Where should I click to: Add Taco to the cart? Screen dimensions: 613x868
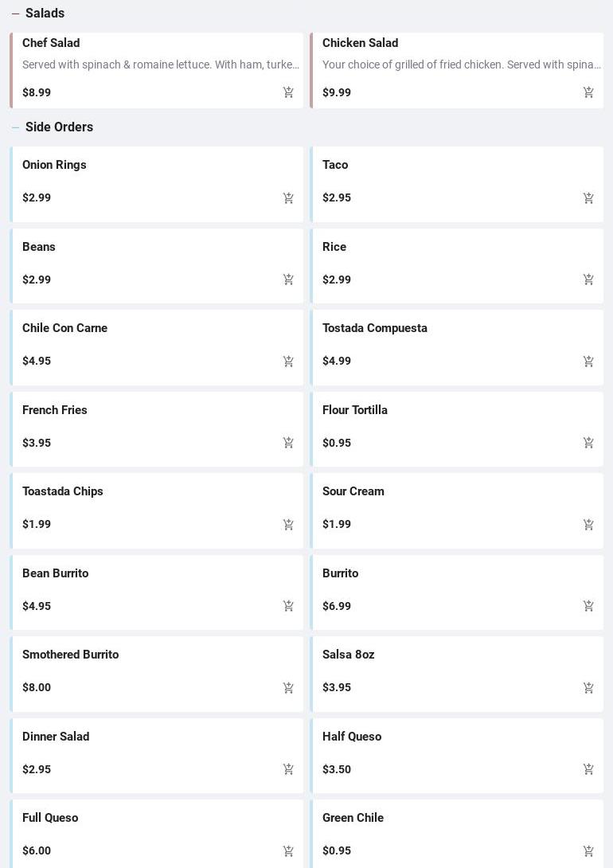pyautogui.click(x=588, y=197)
